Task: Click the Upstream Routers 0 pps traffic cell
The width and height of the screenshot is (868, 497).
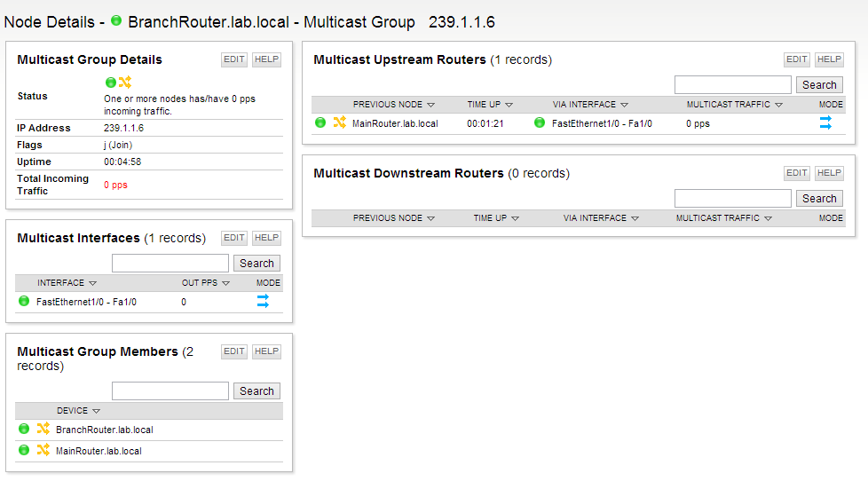Action: pos(698,123)
